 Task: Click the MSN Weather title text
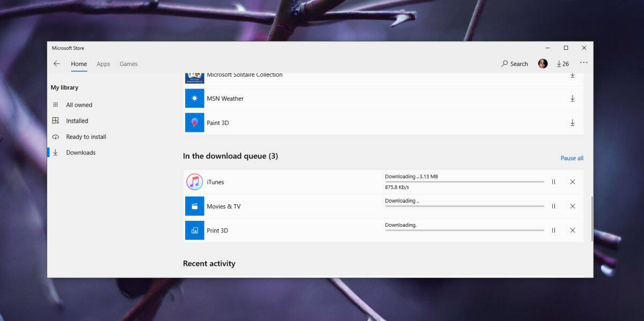coord(225,99)
